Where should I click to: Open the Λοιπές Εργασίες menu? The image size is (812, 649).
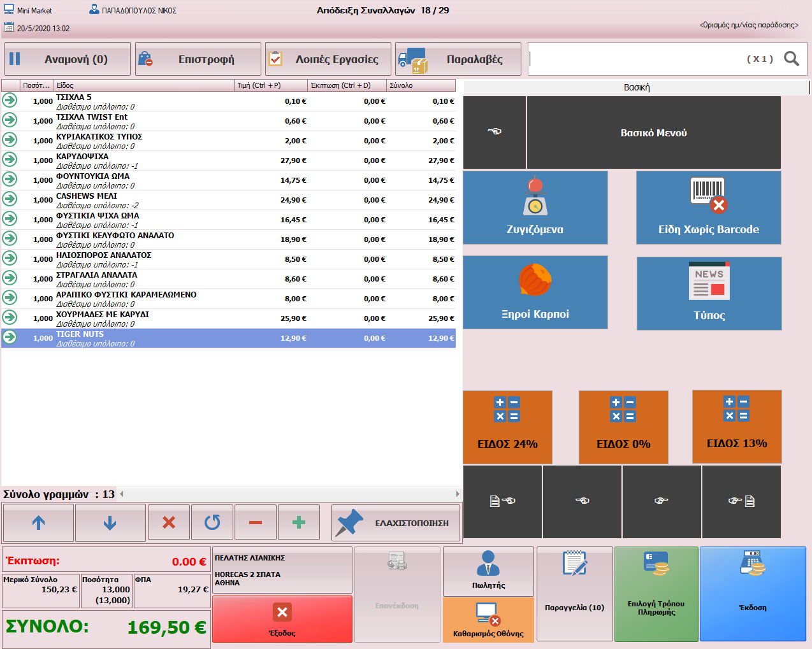pos(328,59)
